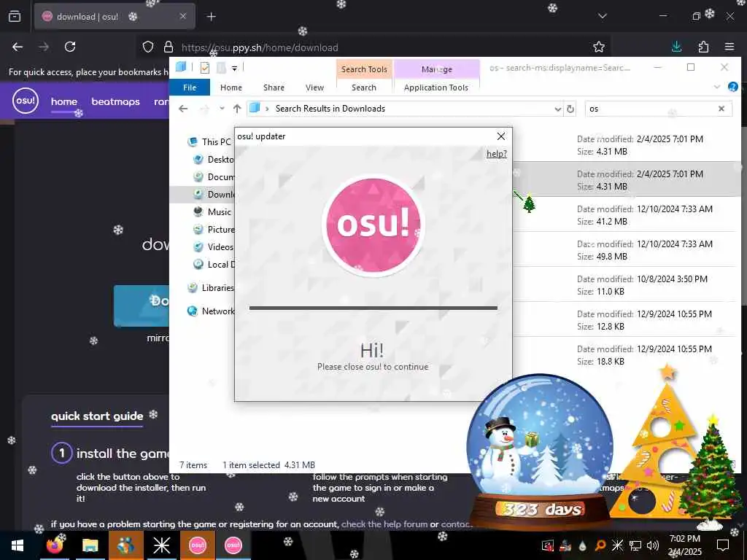Open the Application Tools ribbon tab
Viewport: 747px width, 560px height.
(436, 87)
